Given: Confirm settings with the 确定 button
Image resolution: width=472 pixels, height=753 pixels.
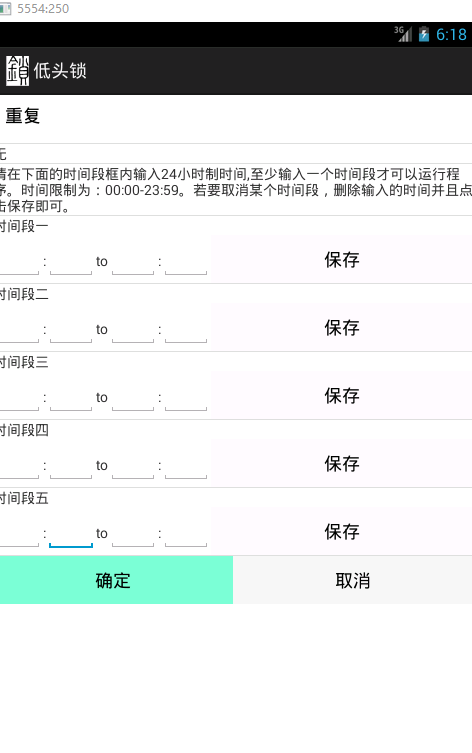Looking at the screenshot, I should pos(116,581).
